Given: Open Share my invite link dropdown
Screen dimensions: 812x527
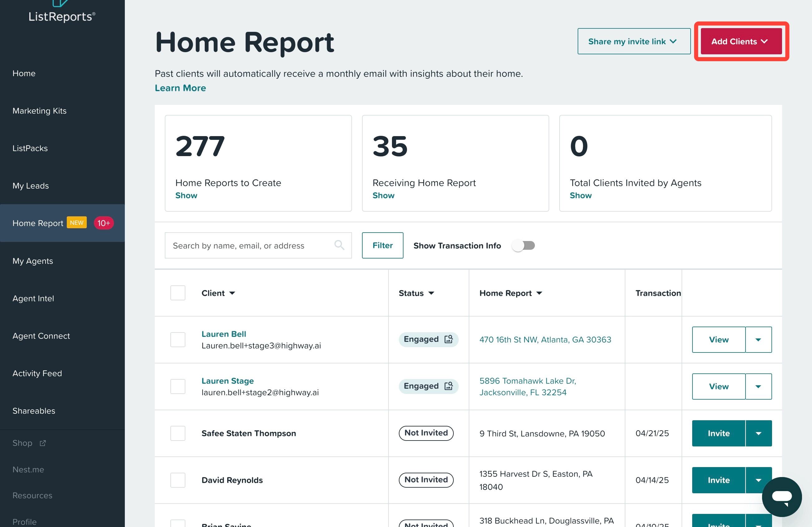Looking at the screenshot, I should coord(634,41).
